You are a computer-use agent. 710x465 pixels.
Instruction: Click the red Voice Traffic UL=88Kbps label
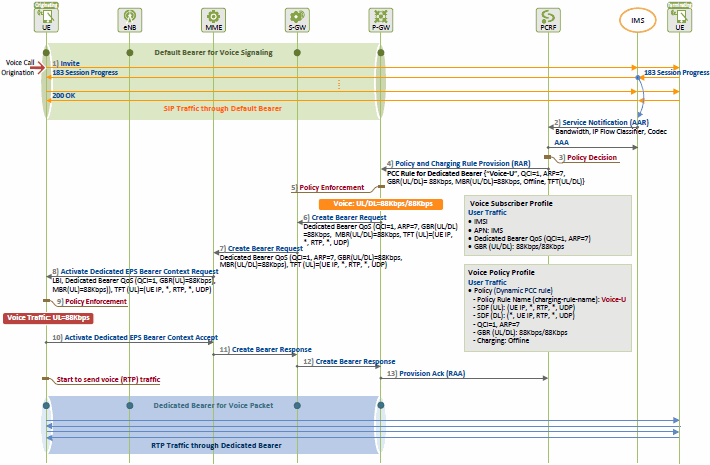click(48, 318)
